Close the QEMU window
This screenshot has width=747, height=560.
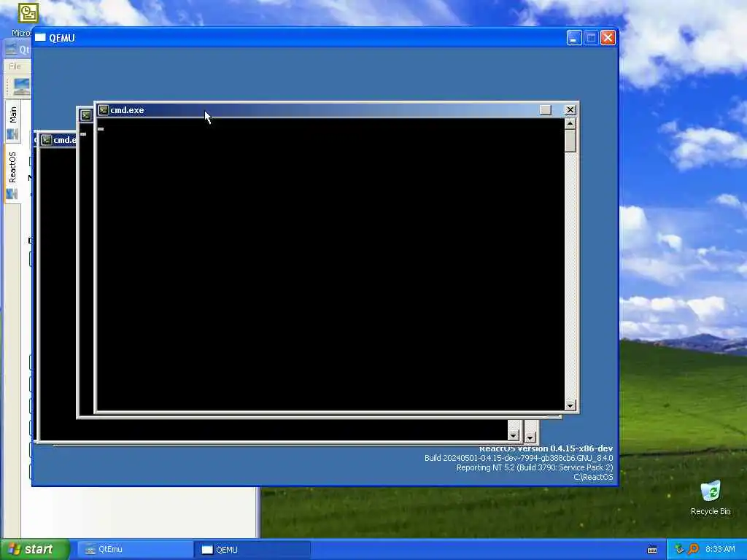(x=608, y=38)
